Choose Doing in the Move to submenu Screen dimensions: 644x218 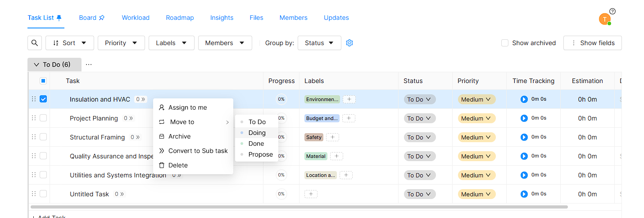point(257,133)
